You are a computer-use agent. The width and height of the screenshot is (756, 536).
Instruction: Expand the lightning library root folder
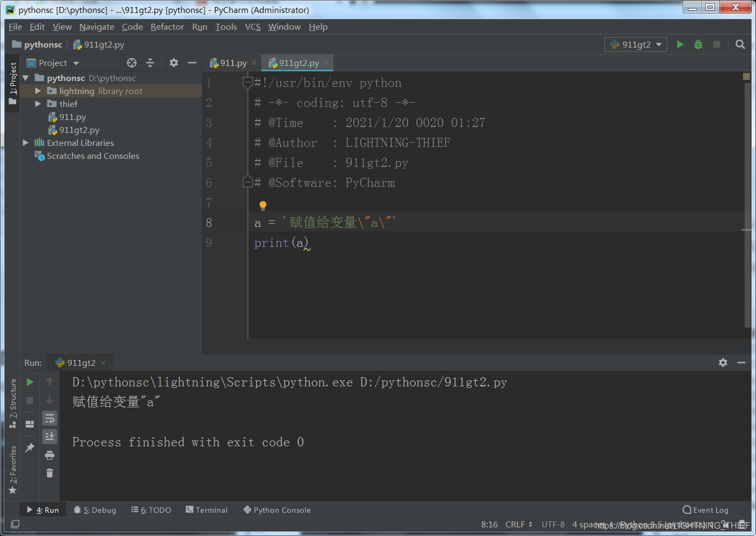click(x=38, y=91)
